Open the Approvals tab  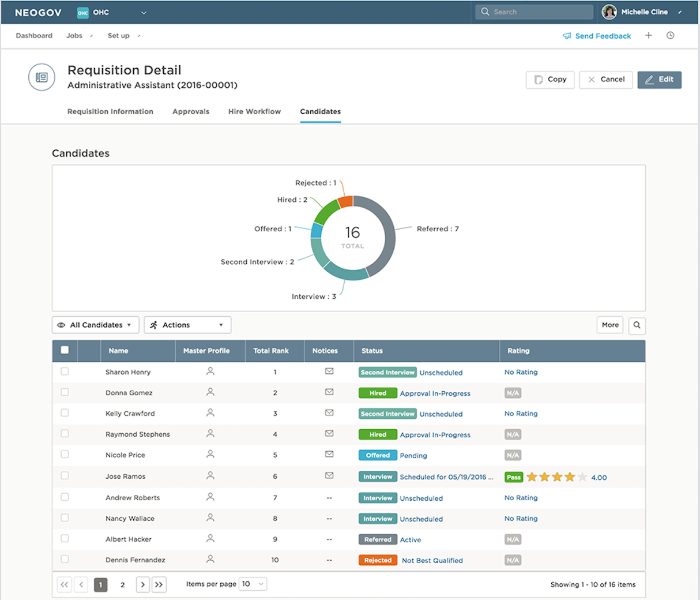pyautogui.click(x=191, y=112)
